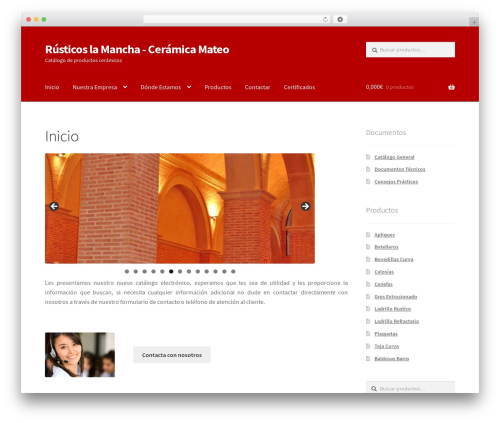Click the site title Rústicos la Mancha - Cerámica Mateo
500x423 pixels.
click(137, 49)
